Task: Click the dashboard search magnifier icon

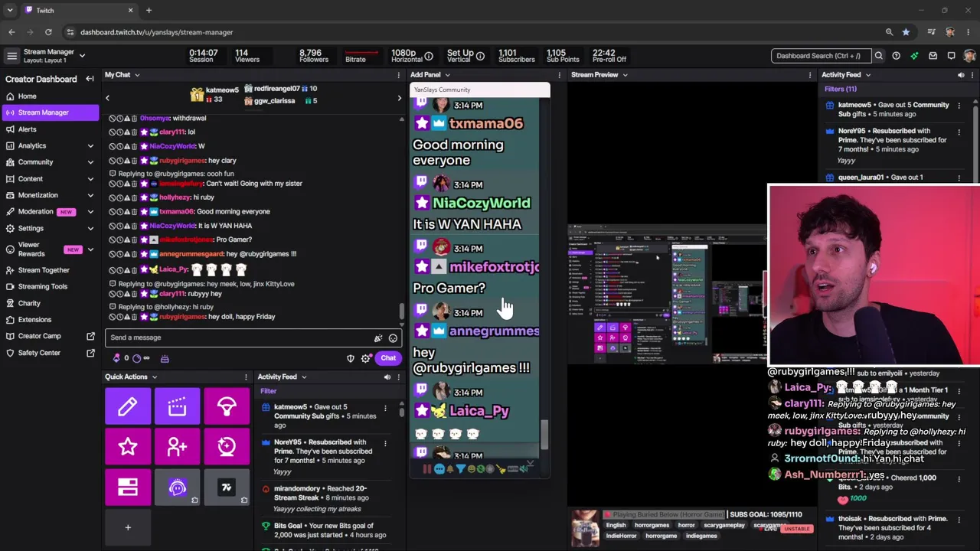Action: [879, 56]
